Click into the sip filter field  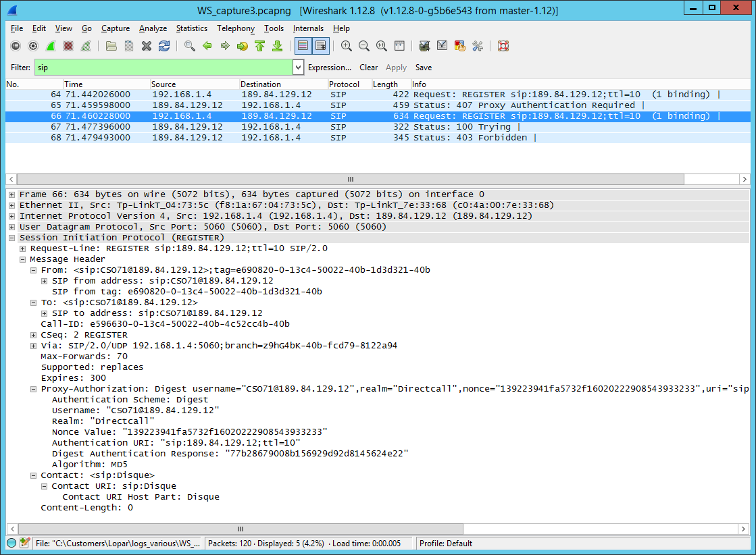coord(163,68)
